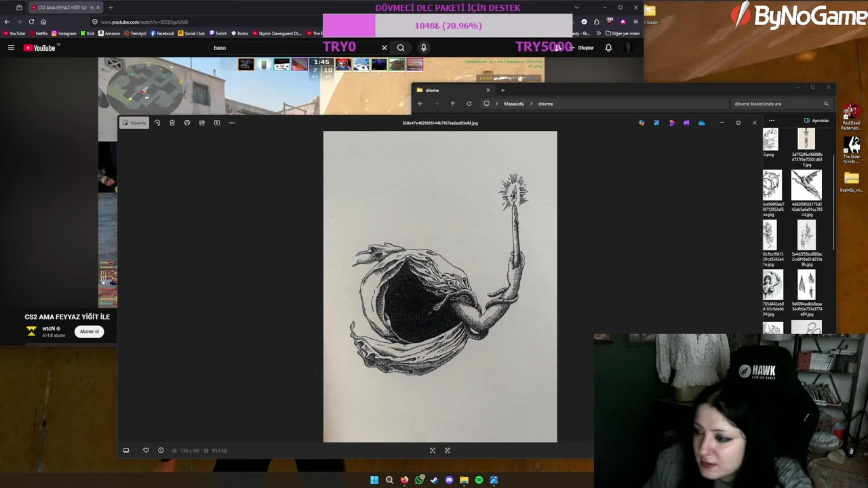
Task: Open Windows taskbar search
Action: click(389, 480)
